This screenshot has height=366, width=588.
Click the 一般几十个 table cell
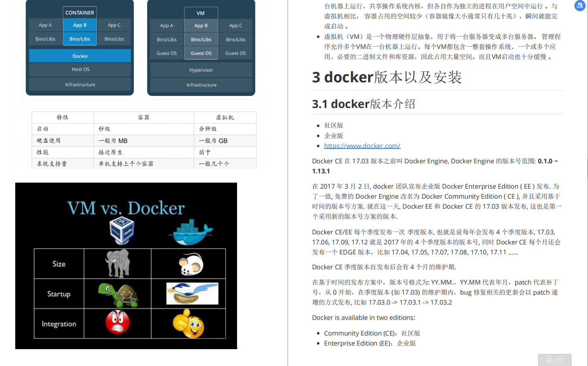pyautogui.click(x=225, y=164)
